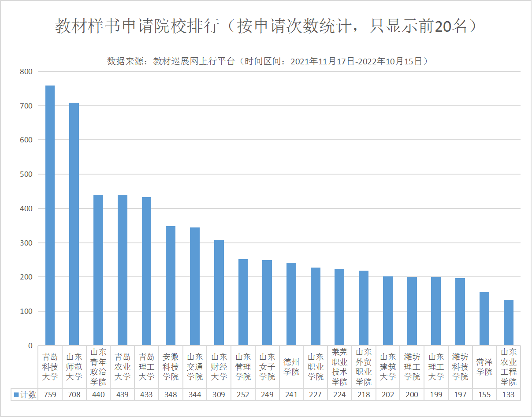Click the 菏泽学院 bar
Viewport: 532px width, 417px height.
pos(484,319)
